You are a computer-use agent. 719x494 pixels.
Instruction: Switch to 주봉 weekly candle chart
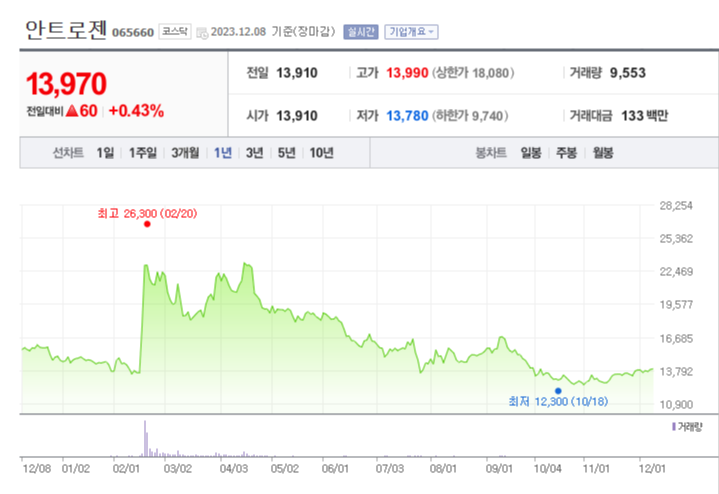click(566, 153)
